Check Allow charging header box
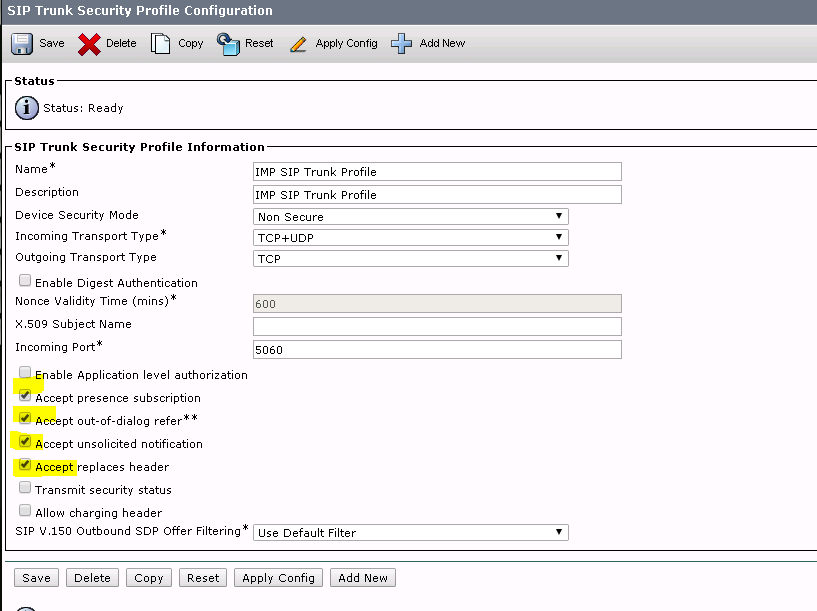The height and width of the screenshot is (611, 817). click(x=24, y=510)
